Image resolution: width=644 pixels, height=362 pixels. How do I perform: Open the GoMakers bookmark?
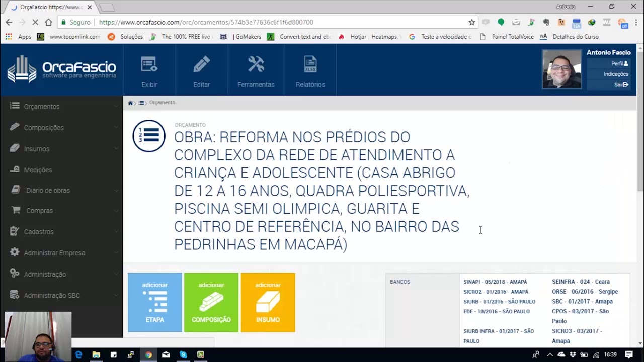click(x=240, y=37)
